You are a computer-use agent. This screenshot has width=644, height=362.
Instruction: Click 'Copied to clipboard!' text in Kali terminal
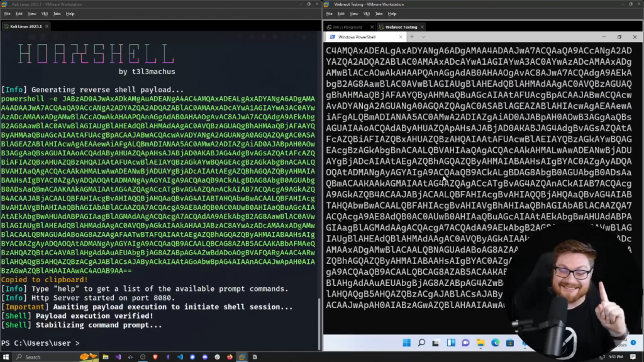(x=45, y=280)
